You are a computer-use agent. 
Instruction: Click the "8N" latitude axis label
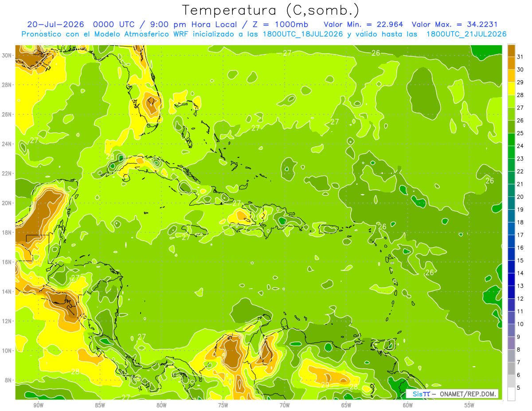click(9, 380)
